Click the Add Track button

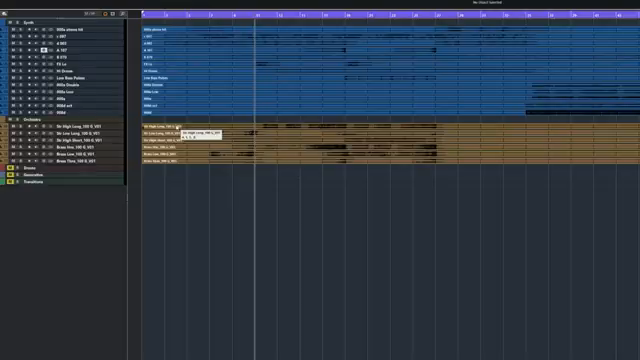point(113,14)
